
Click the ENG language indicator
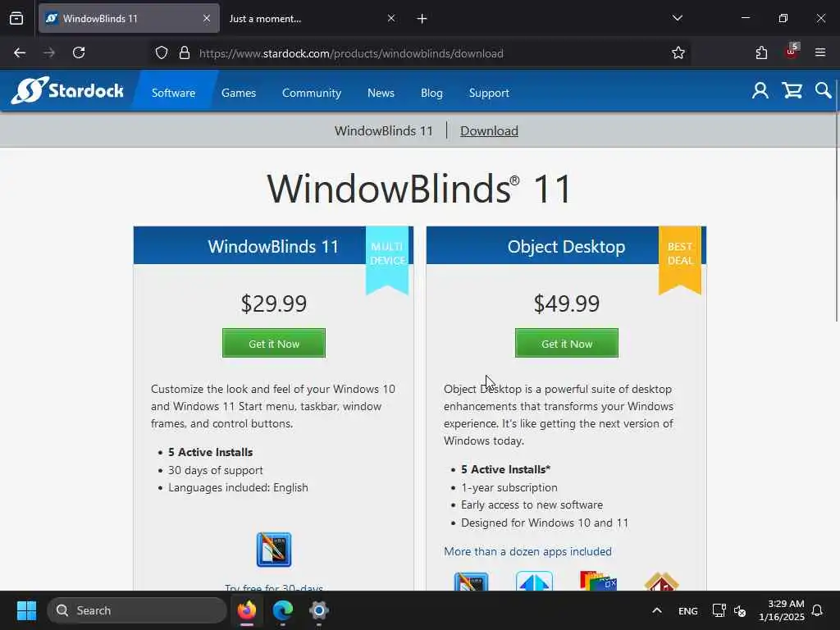(688, 610)
